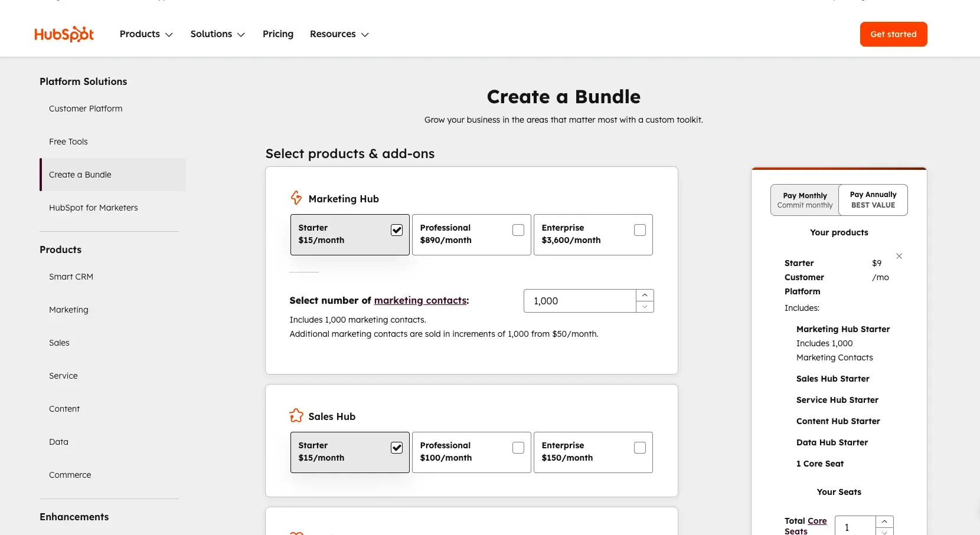Select Sales Hub Professional $100/month checkbox

click(x=518, y=448)
